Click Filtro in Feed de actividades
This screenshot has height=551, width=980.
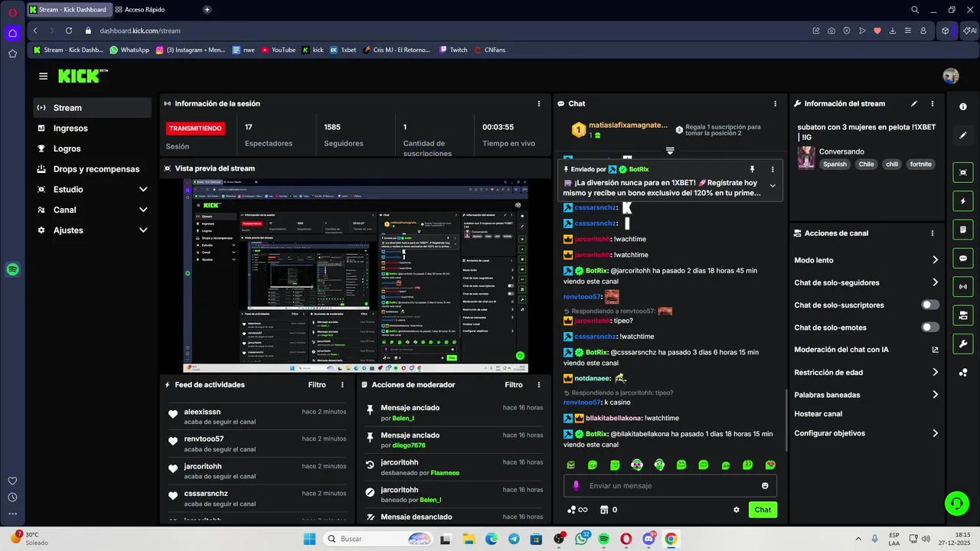[317, 385]
